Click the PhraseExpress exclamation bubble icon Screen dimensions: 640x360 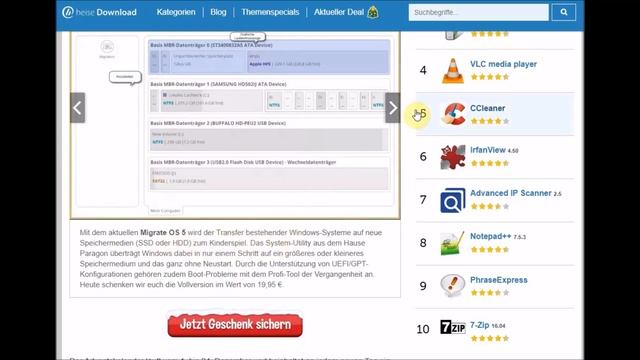tap(453, 286)
